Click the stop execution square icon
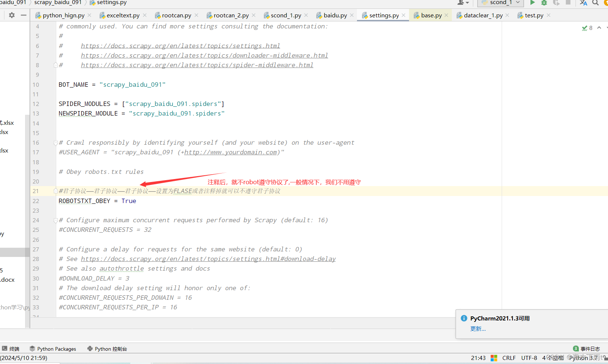 click(568, 2)
